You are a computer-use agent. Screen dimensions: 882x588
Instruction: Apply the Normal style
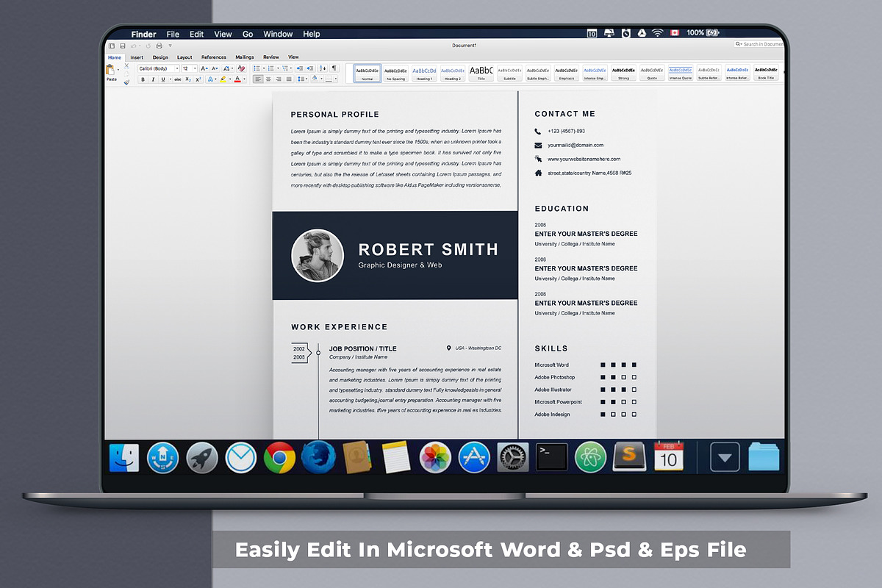[367, 73]
